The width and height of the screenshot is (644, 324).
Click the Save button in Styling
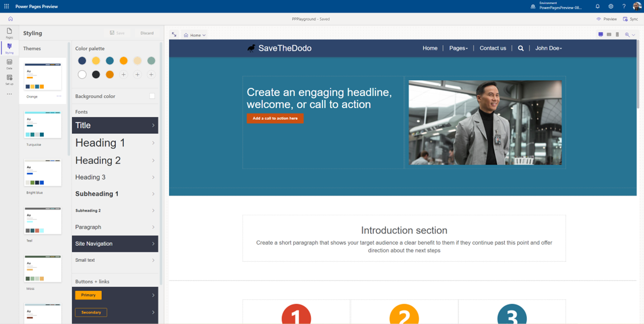(x=117, y=33)
